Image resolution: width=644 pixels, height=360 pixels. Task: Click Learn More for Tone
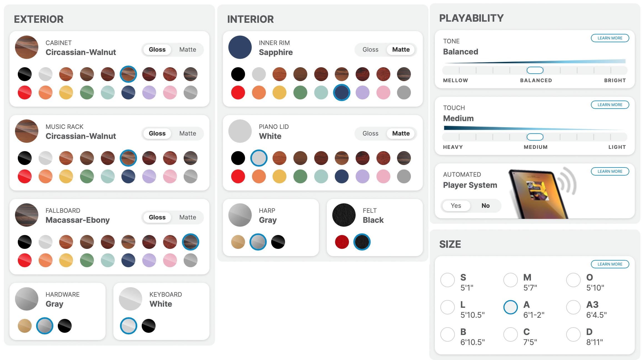(610, 38)
